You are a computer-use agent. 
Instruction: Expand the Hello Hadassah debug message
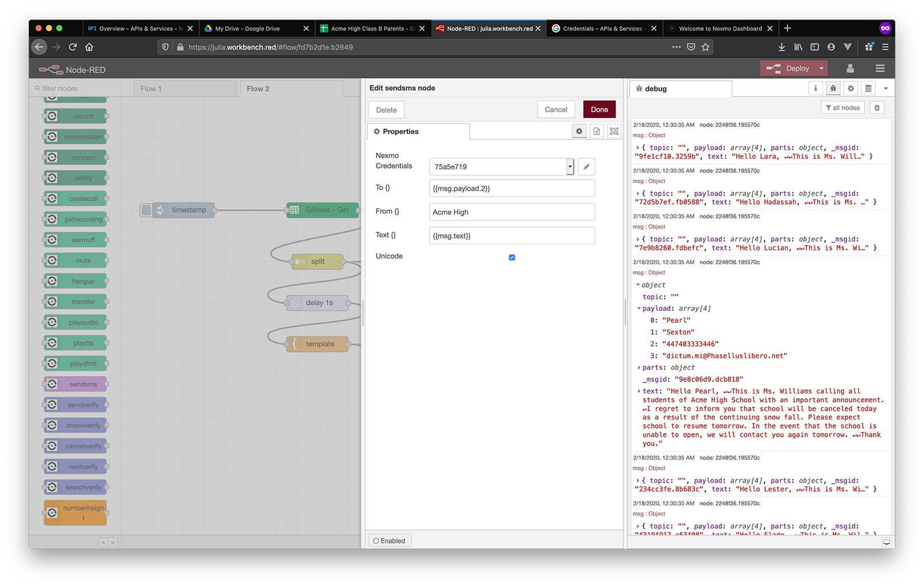638,194
